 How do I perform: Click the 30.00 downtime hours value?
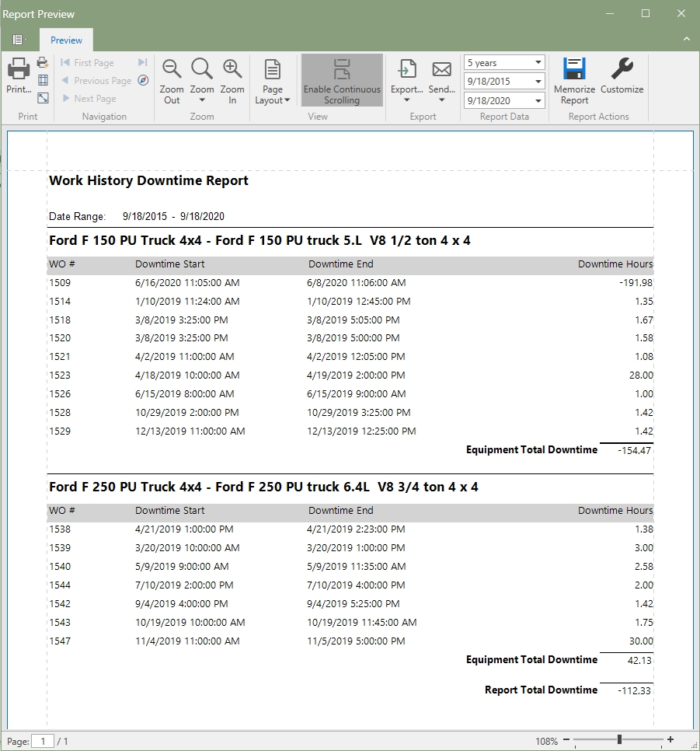(641, 641)
